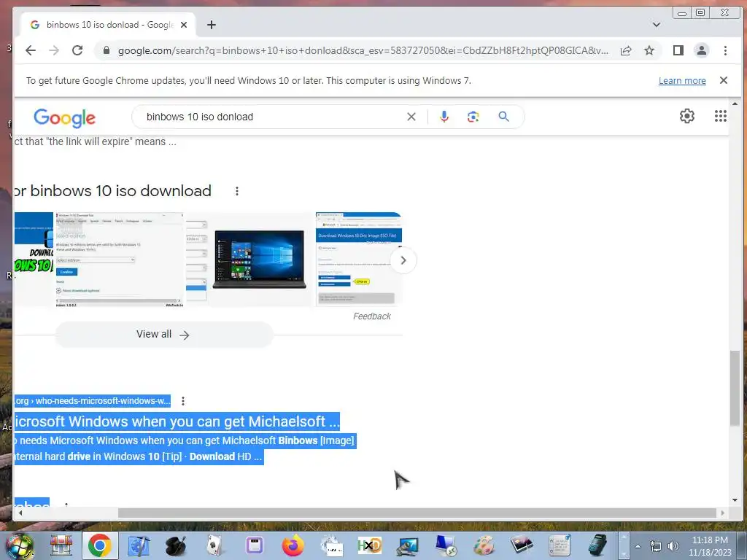Click the page scroll up arrow

pyautogui.click(x=735, y=104)
